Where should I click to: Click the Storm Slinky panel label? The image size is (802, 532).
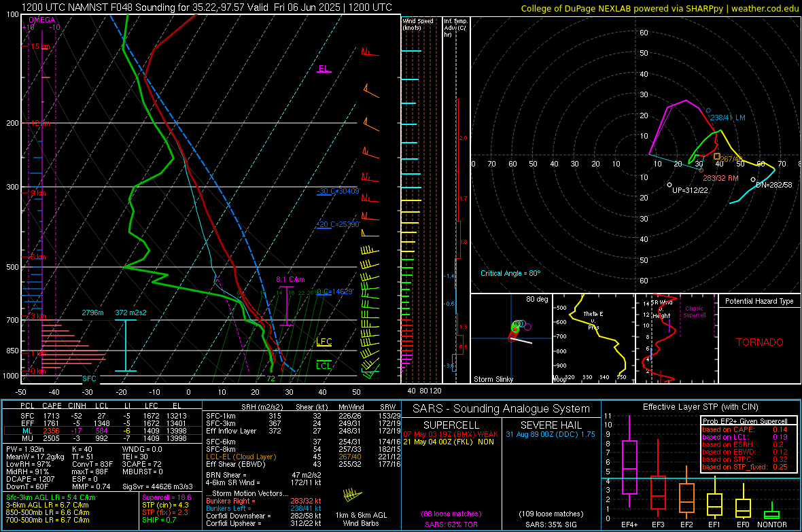[493, 379]
